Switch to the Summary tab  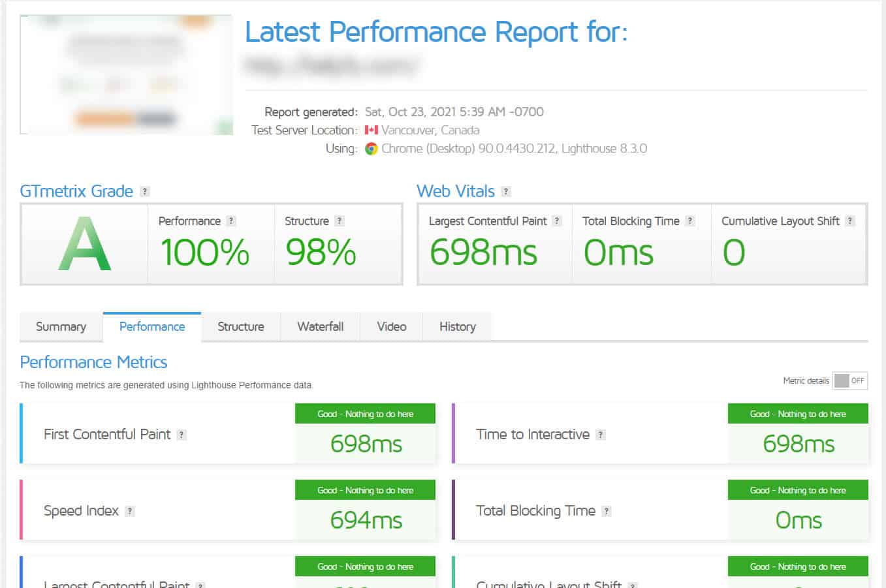[61, 327]
